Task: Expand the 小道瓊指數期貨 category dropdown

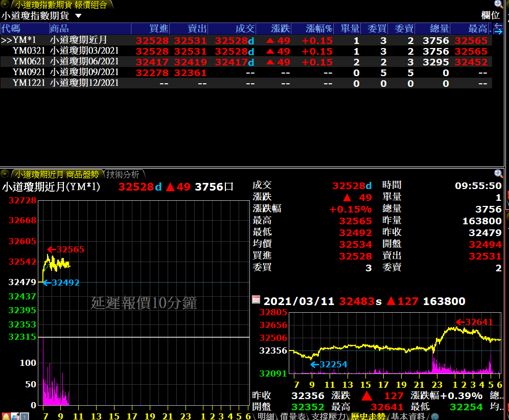Action: point(78,16)
